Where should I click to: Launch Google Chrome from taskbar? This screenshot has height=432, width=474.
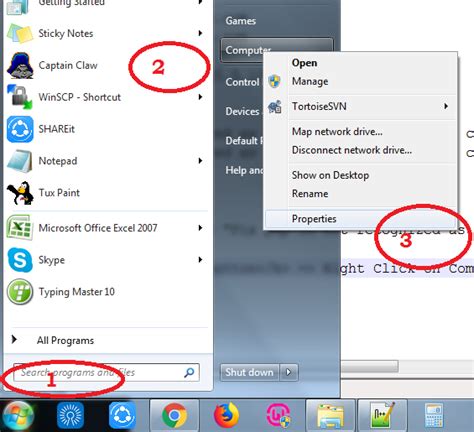click(174, 416)
